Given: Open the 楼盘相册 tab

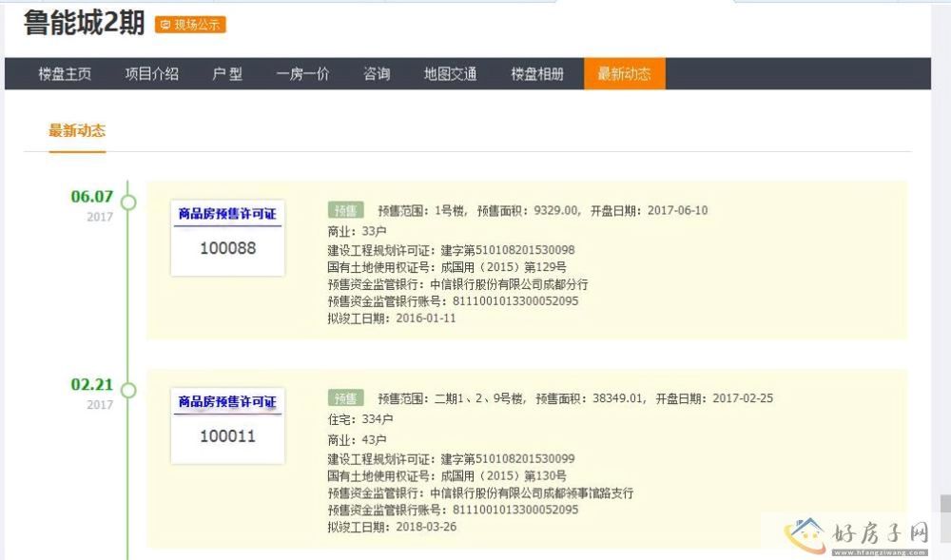Looking at the screenshot, I should click(536, 74).
